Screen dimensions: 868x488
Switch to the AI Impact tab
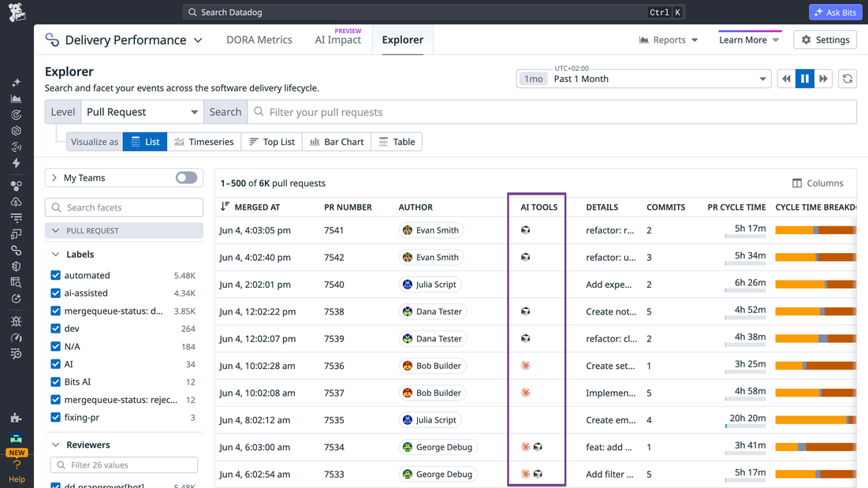[x=337, y=40]
